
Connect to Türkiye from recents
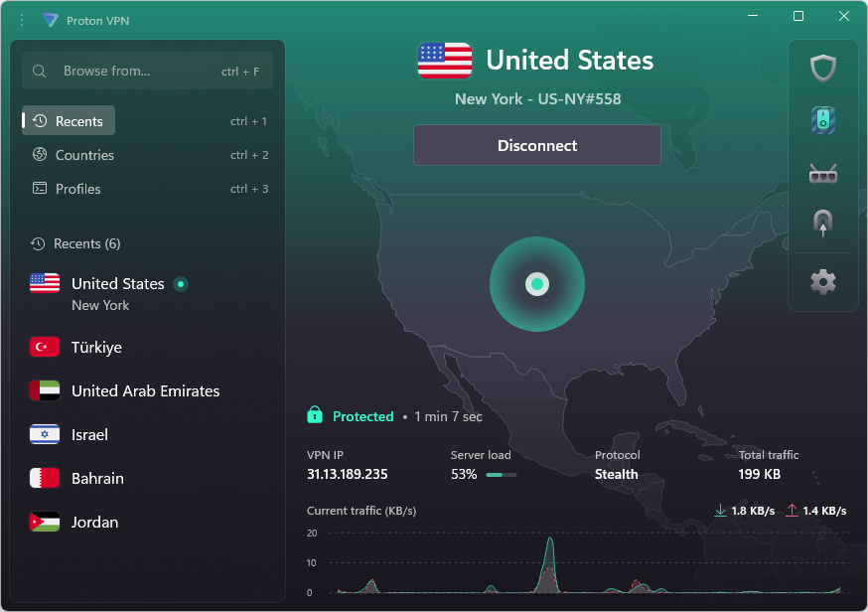147,347
